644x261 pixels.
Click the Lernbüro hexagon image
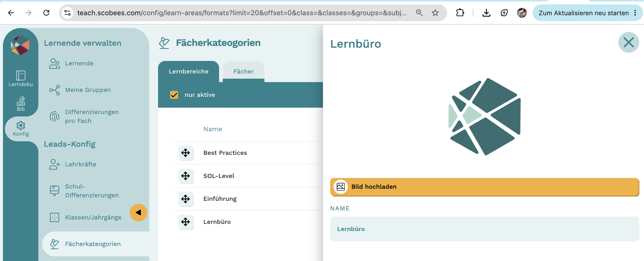484,116
